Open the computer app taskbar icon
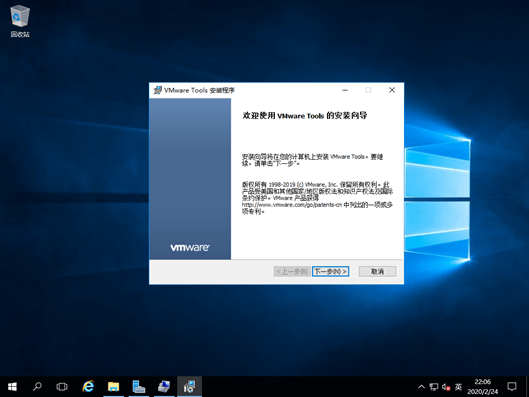 point(164,387)
